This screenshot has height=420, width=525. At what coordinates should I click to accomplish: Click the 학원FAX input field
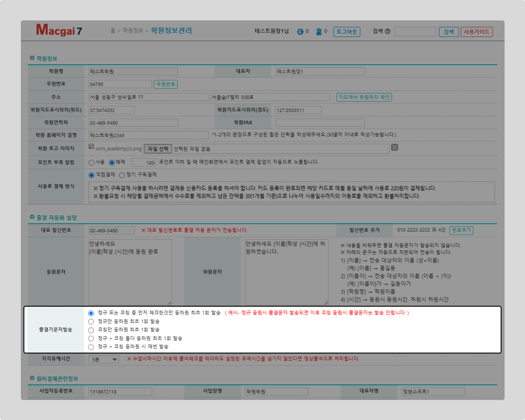(320, 123)
